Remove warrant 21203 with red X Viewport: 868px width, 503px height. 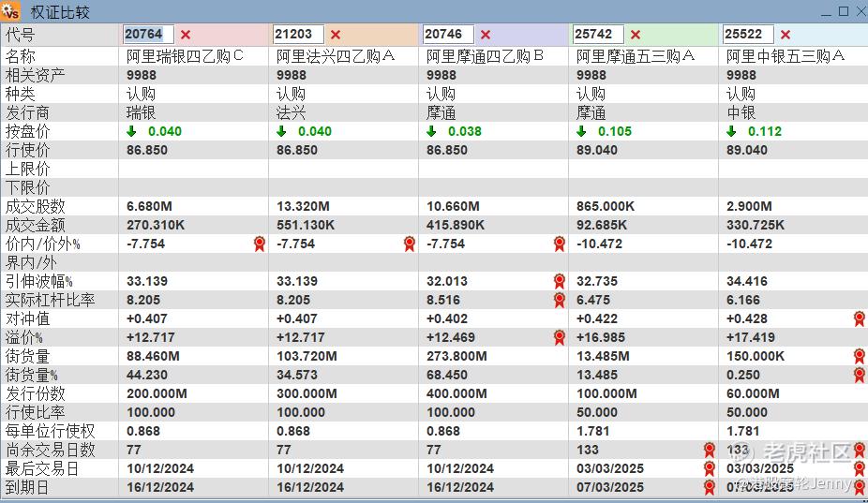pos(336,35)
